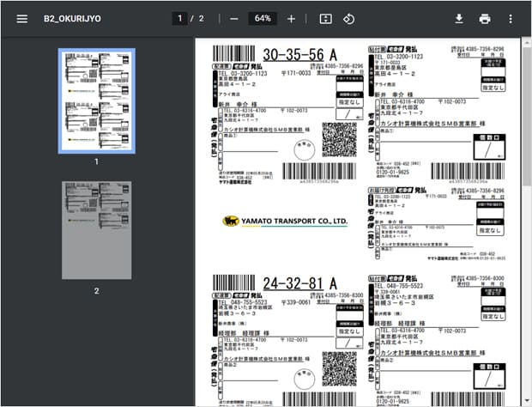Image resolution: width=532 pixels, height=407 pixels.
Task: Click the scrollbar up arrow
Action: pyautogui.click(x=526, y=42)
